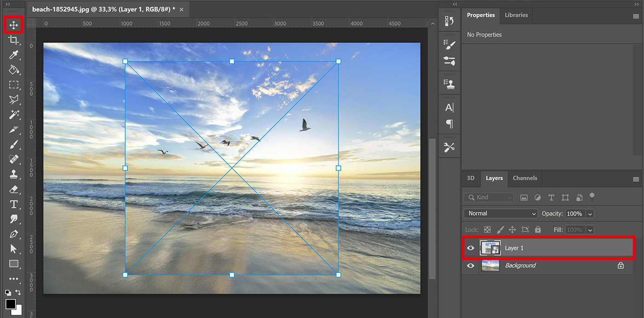
Task: Select the Type tool
Action: (14, 204)
